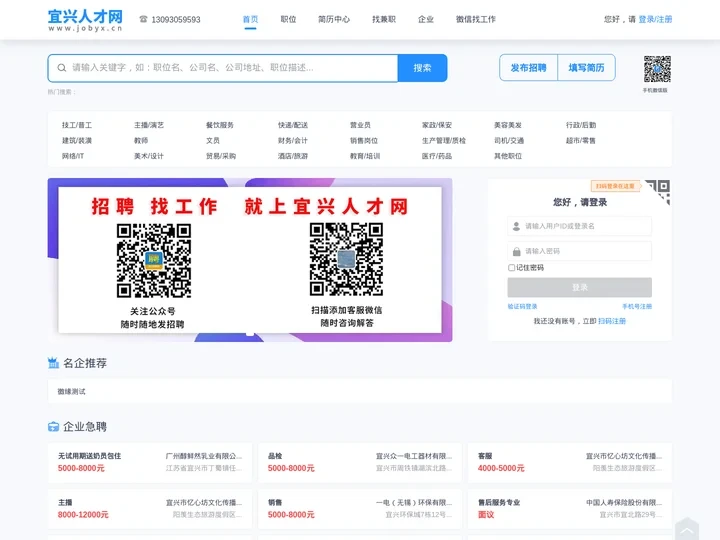Select the 行政/后勤 job category
The width and height of the screenshot is (720, 540).
coord(581,125)
